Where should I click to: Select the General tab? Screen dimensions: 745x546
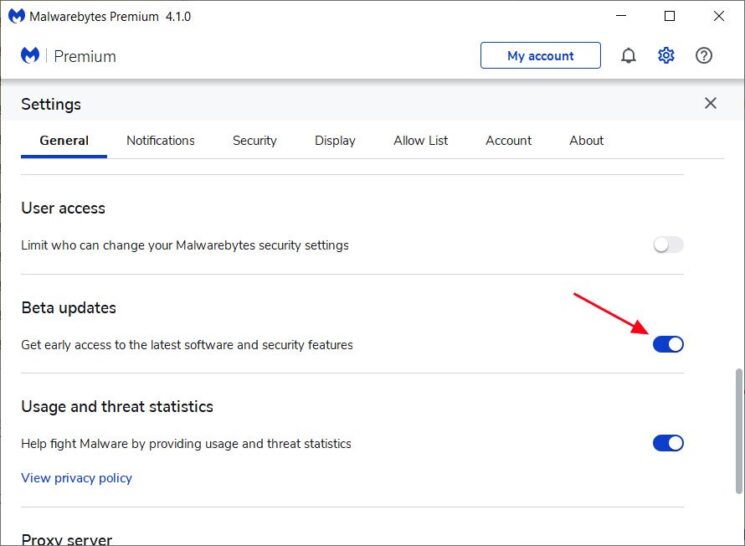pyautogui.click(x=64, y=141)
